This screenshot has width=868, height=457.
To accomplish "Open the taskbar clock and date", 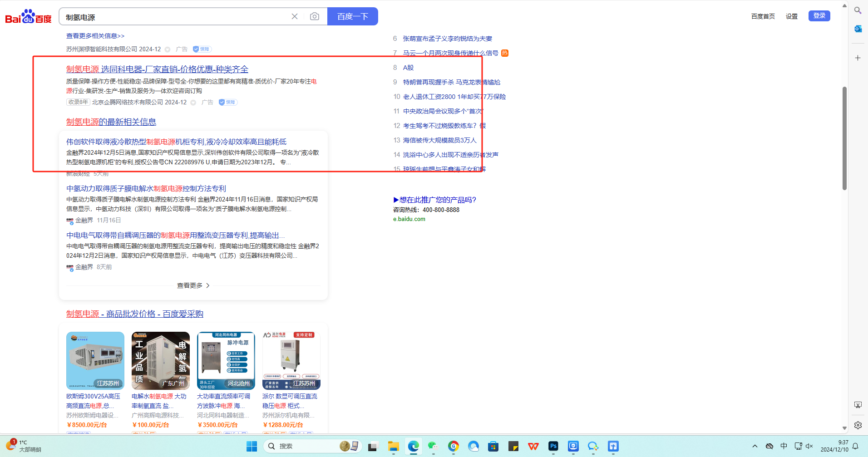I will coord(834,446).
